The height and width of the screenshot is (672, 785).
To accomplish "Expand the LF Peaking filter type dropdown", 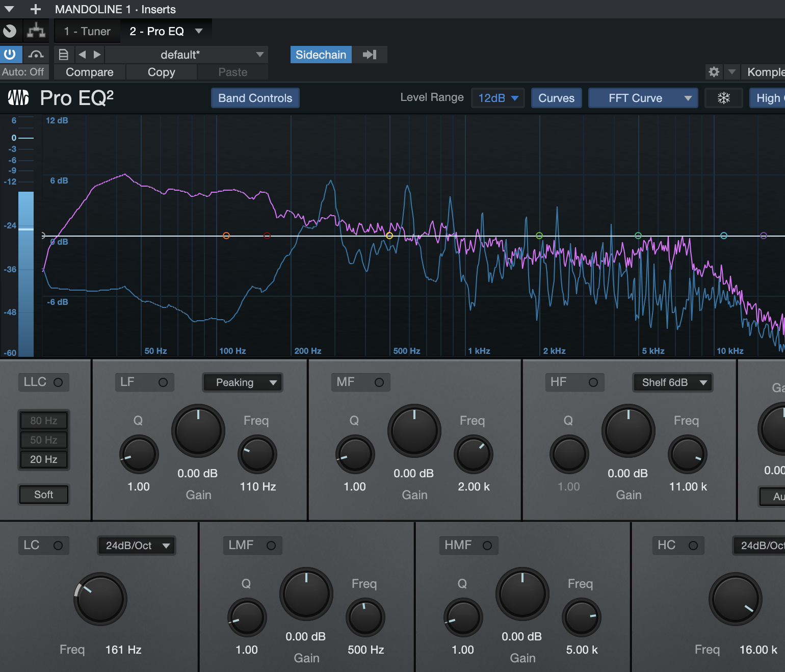I will click(243, 382).
